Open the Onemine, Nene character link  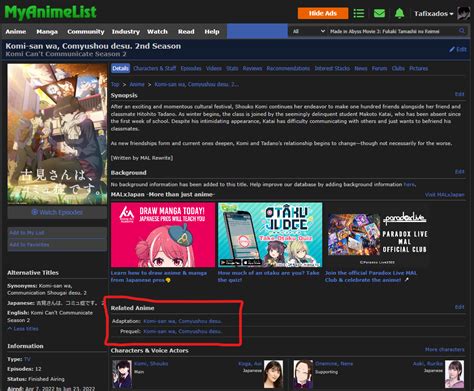pos(334,364)
